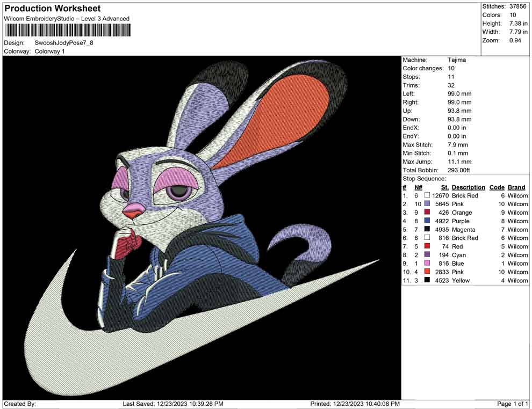532x409 pixels.
Task: Click 'Wilcom EmbroideryStudio – Level 3 Advanced' text
Action: point(67,19)
